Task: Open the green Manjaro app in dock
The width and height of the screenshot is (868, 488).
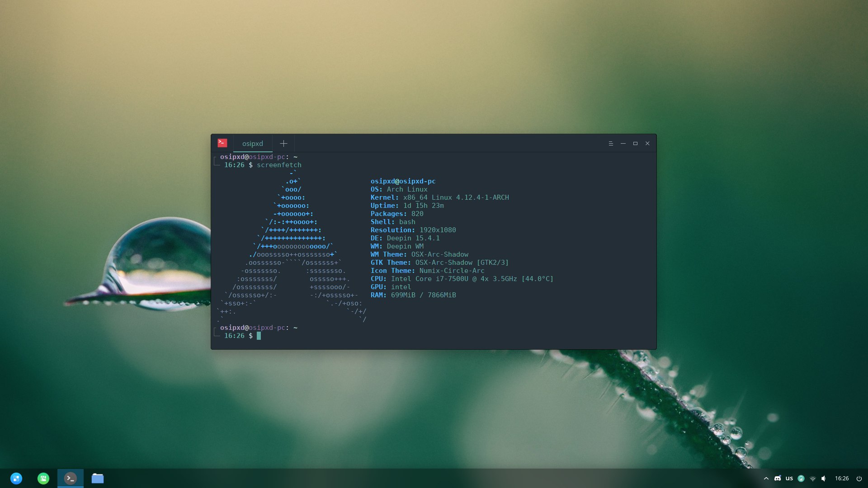Action: 43,479
